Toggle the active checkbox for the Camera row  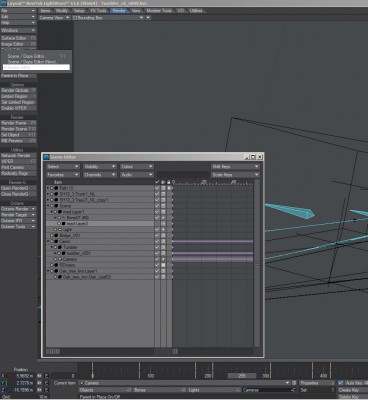(x=157, y=259)
